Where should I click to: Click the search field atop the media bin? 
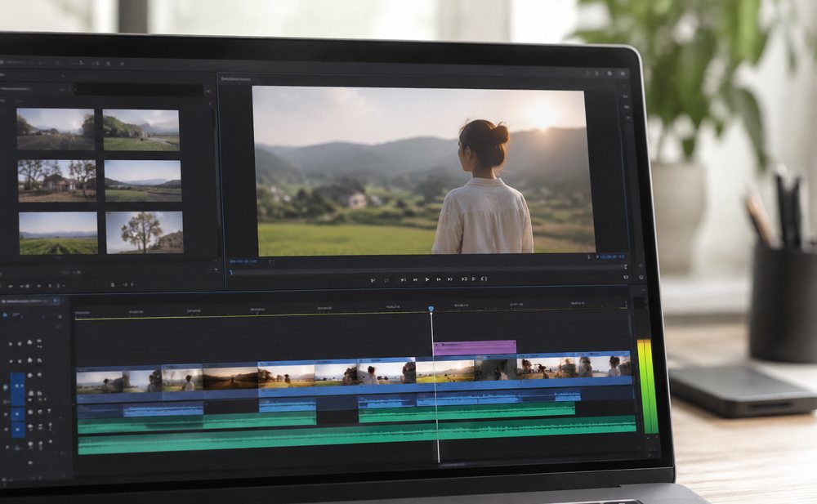pyautogui.click(x=139, y=90)
